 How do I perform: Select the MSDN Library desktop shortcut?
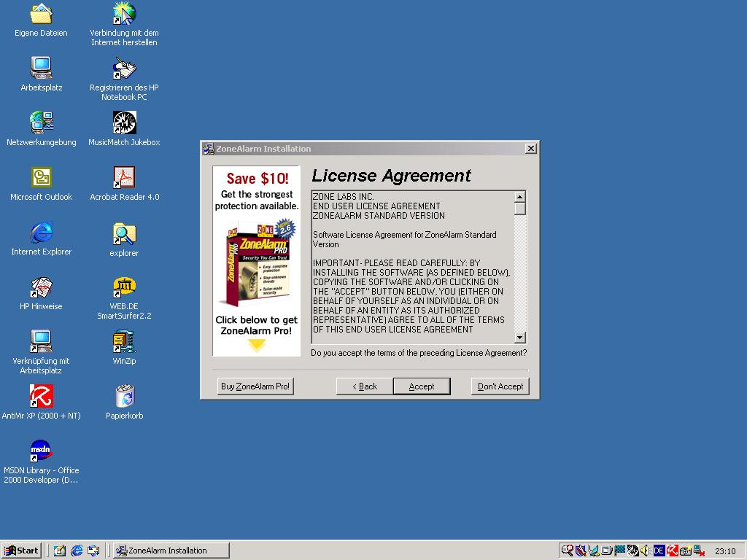41,462
